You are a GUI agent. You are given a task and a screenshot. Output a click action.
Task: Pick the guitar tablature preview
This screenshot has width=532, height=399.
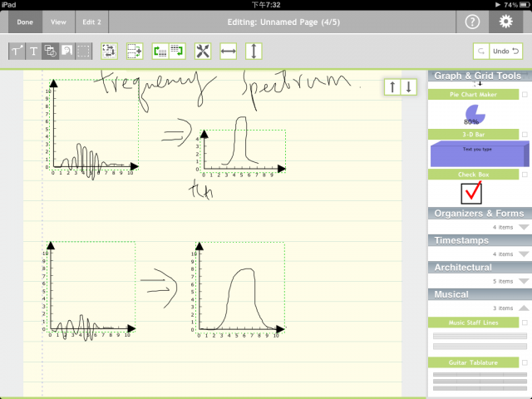click(x=480, y=382)
